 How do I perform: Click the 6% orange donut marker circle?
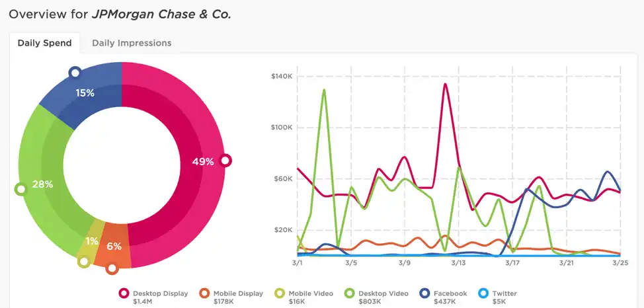tap(112, 269)
